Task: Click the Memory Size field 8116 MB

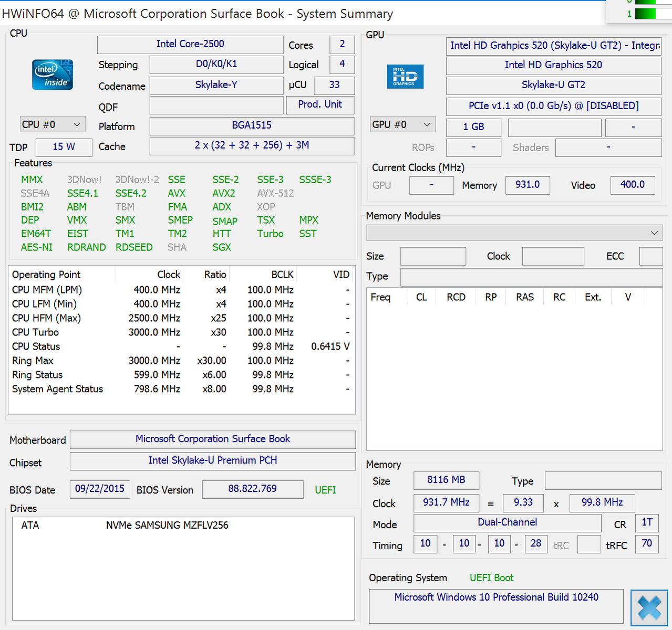Action: click(x=446, y=480)
